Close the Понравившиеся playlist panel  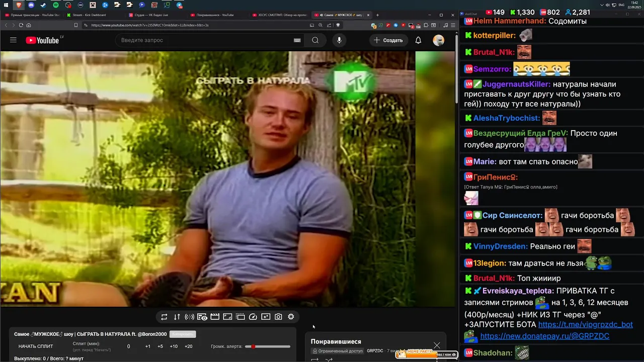pos(437,345)
